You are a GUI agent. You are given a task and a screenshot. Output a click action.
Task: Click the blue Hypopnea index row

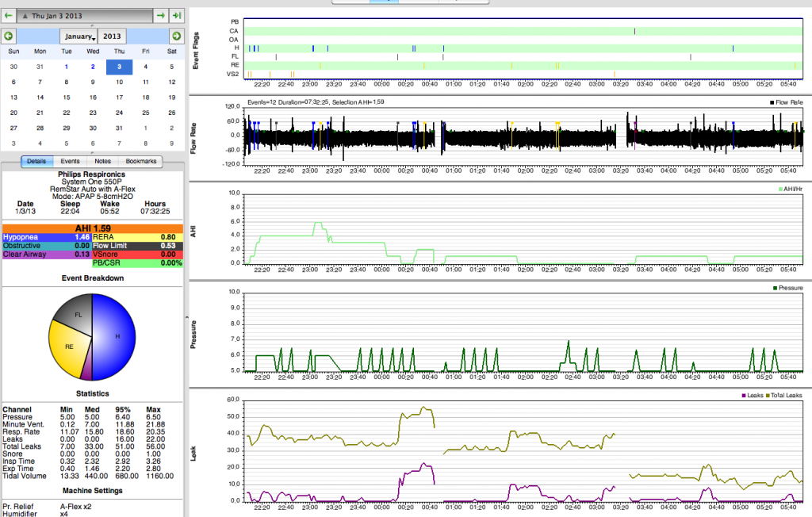pyautogui.click(x=47, y=237)
